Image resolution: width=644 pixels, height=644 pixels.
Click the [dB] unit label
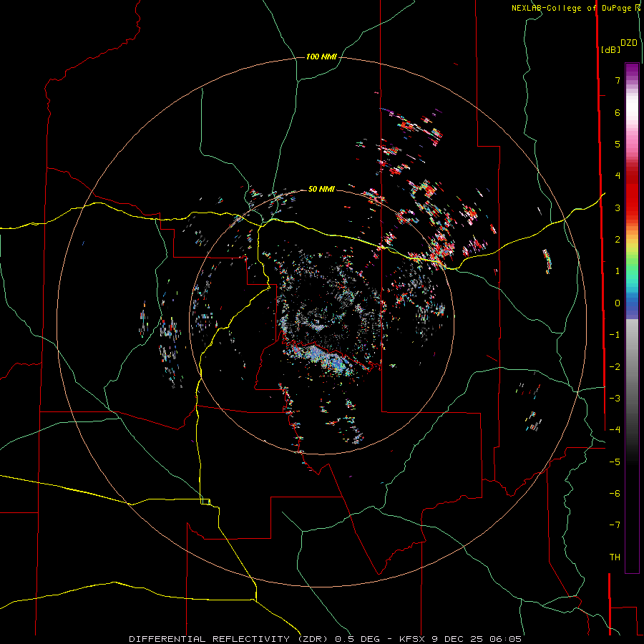611,49
